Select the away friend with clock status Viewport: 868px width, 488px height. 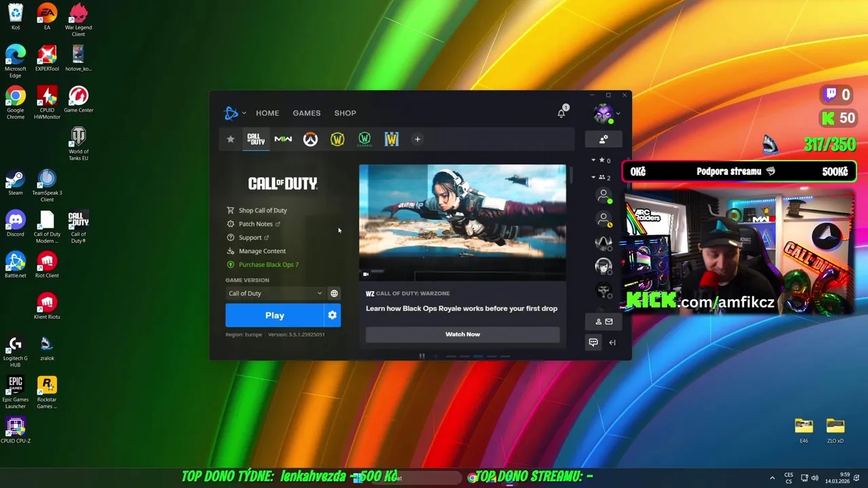pos(604,220)
